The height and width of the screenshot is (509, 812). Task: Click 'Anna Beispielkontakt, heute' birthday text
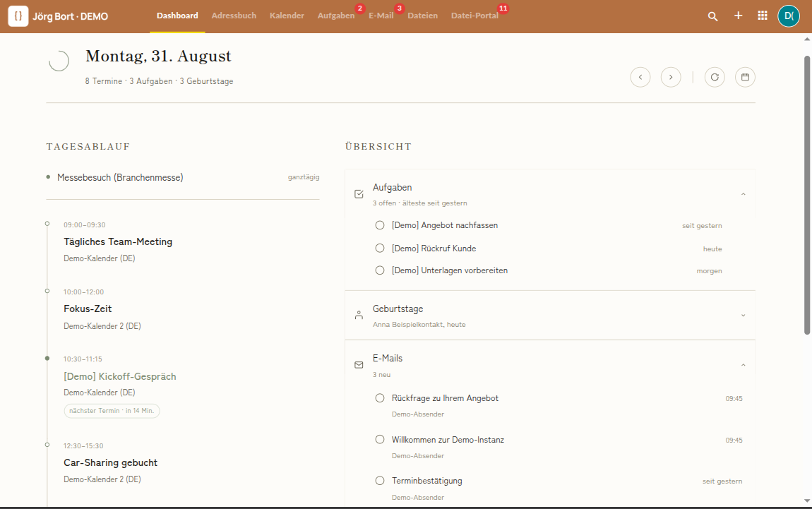click(x=419, y=325)
